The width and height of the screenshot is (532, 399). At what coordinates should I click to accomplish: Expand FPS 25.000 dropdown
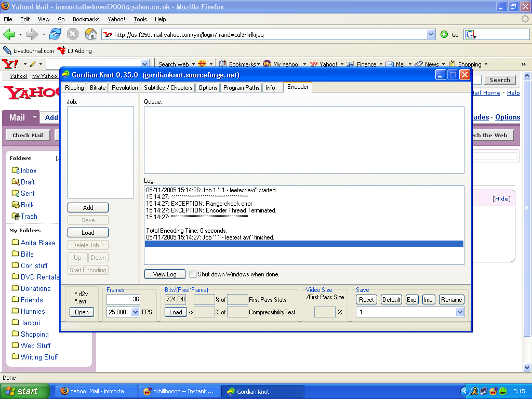pos(135,312)
